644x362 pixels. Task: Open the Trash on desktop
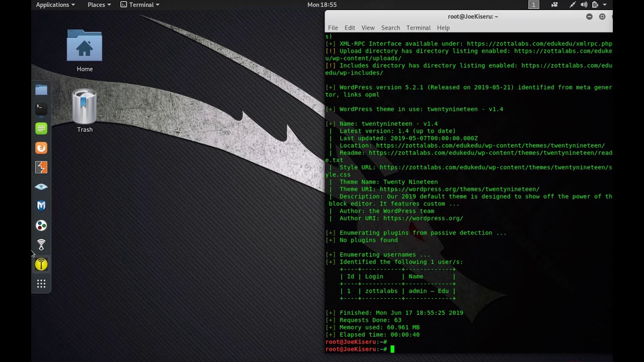coord(85,111)
